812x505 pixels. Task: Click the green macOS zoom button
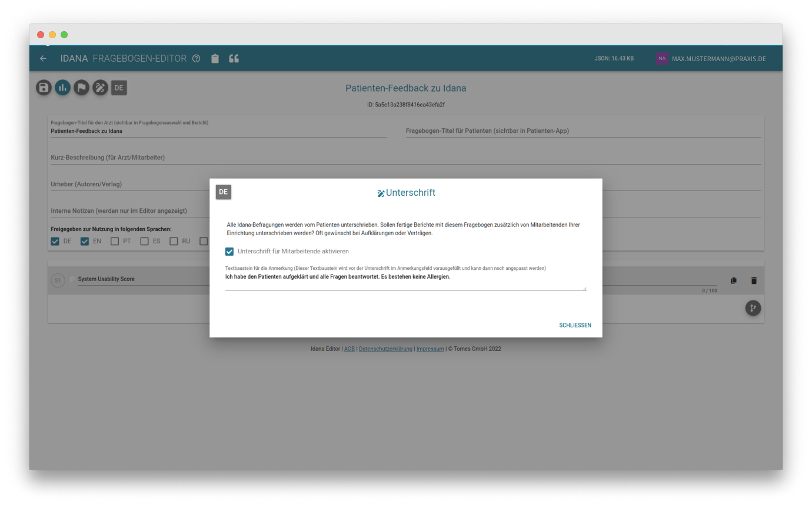pyautogui.click(x=64, y=35)
